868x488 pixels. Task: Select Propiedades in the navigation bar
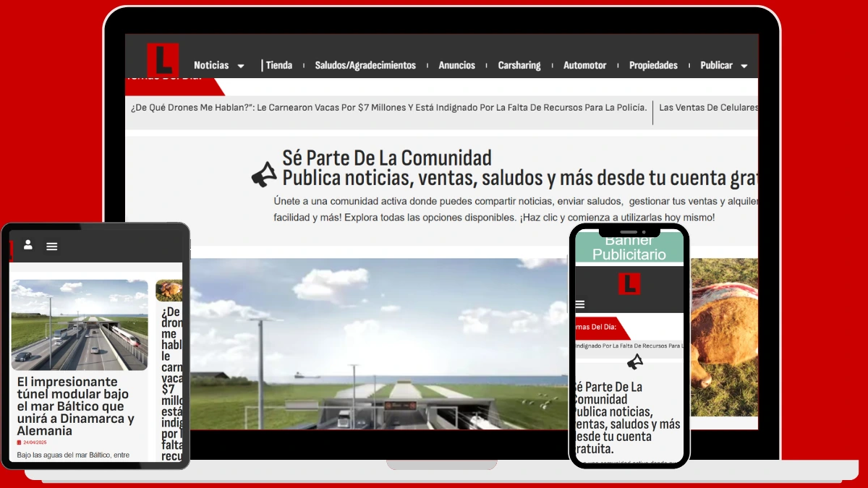pos(653,64)
